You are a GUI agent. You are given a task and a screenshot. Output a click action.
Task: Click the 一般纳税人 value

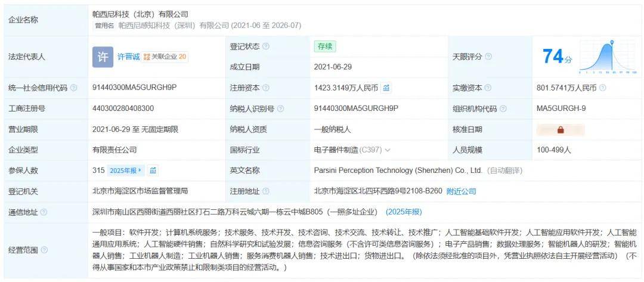coord(333,130)
